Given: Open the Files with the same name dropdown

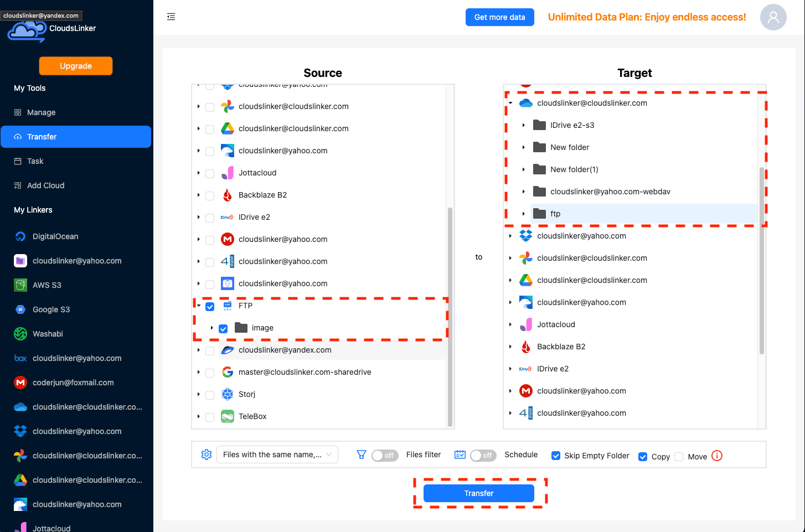Looking at the screenshot, I should [277, 454].
